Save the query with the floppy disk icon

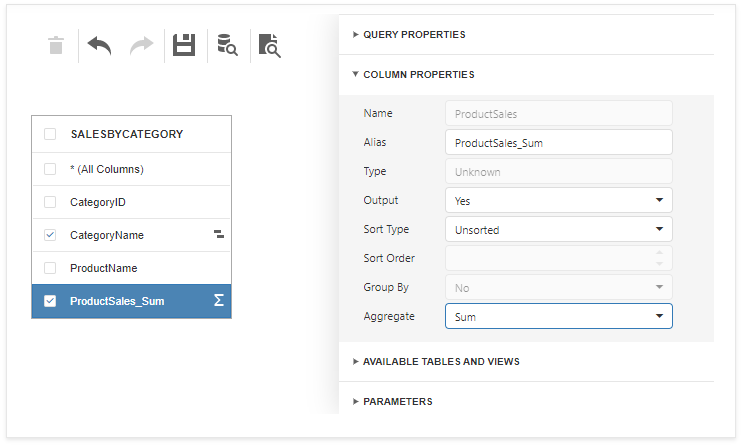(184, 45)
